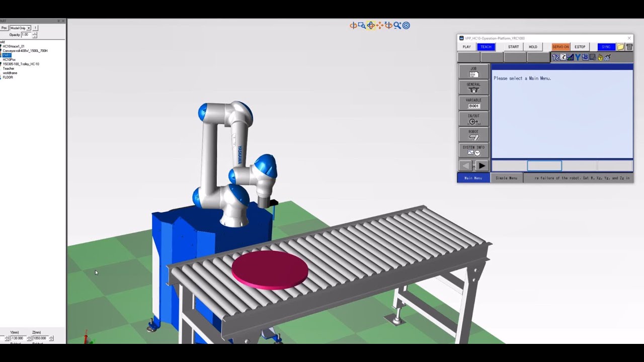Select worldframe in the model tree
Screen dimensions: 644x362
coord(10,73)
